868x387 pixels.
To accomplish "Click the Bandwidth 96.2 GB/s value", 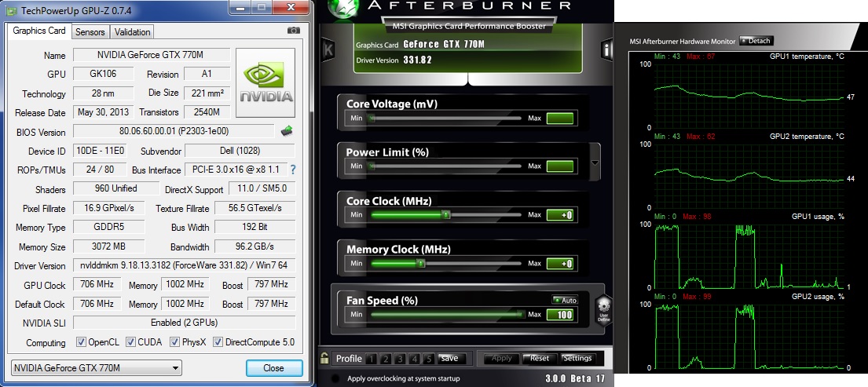I will (x=255, y=246).
